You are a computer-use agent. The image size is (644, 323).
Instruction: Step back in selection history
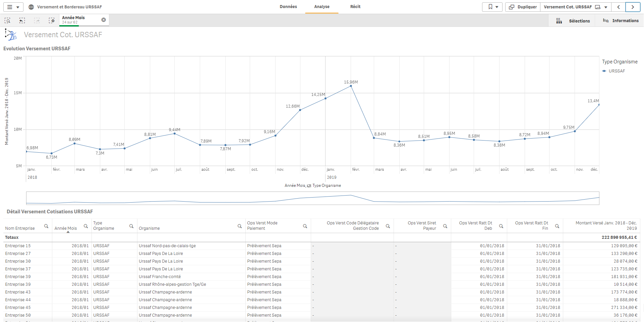point(22,21)
